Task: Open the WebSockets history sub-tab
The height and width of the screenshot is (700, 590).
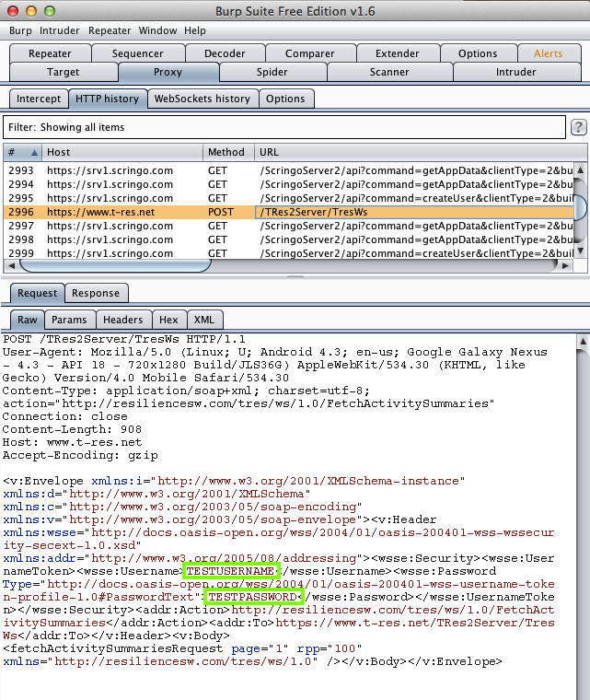Action: (202, 99)
